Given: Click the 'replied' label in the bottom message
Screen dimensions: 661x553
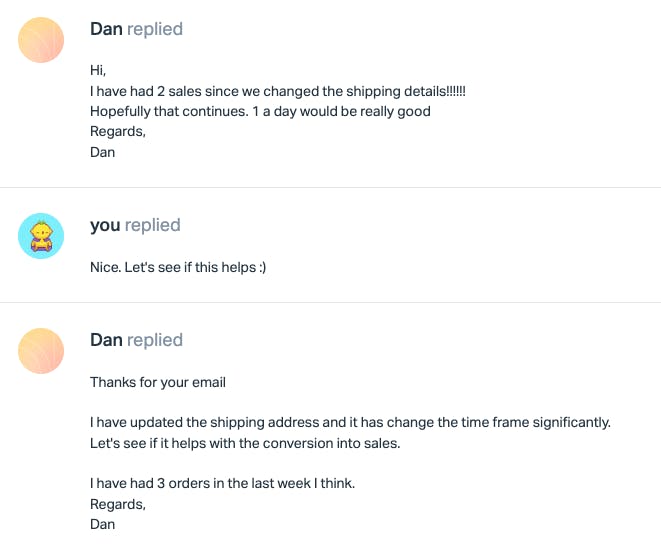Looking at the screenshot, I should pyautogui.click(x=155, y=340).
